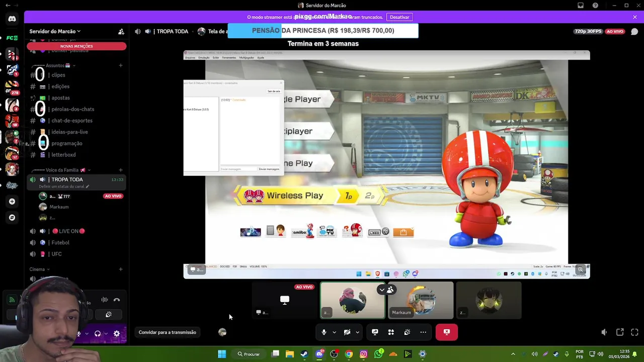
Task: Zoom stream with magnifier icon
Action: coord(581,269)
